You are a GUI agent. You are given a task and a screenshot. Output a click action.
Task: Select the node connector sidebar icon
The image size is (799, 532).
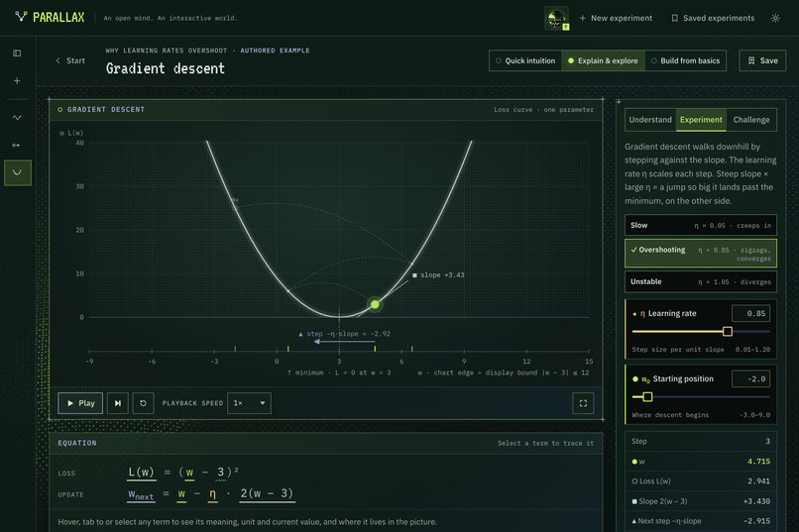coord(17,145)
